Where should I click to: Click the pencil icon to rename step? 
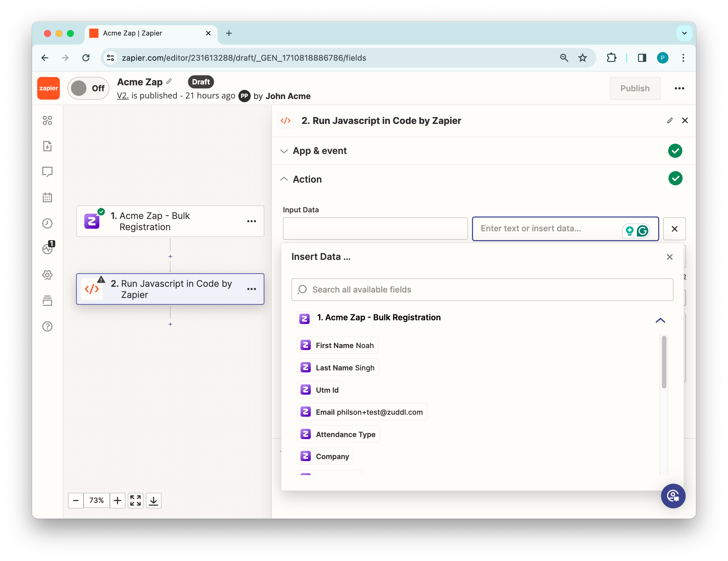pyautogui.click(x=670, y=120)
